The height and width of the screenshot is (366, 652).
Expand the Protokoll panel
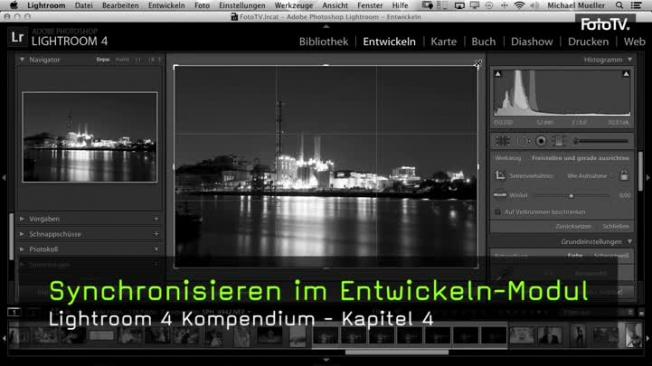pos(22,249)
